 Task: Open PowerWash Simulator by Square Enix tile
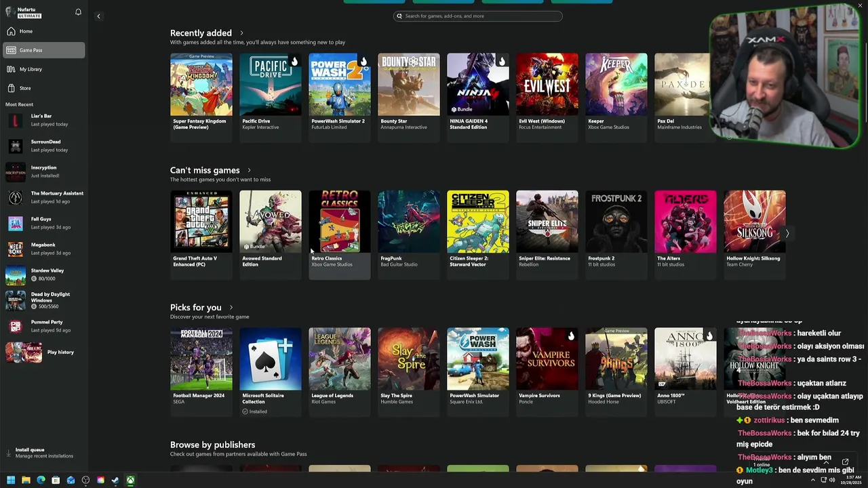pyautogui.click(x=478, y=372)
